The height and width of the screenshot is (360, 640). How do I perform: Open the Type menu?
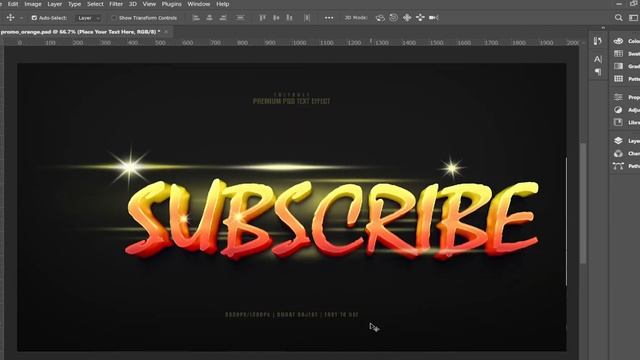coord(74,4)
